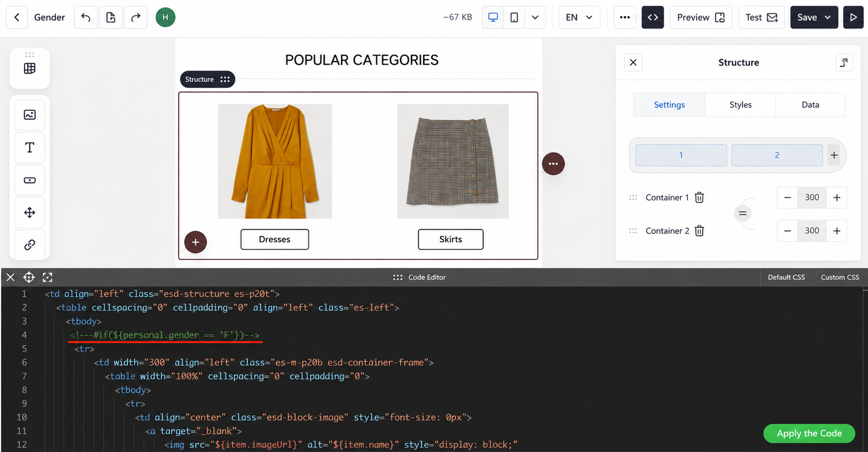The height and width of the screenshot is (452, 868).
Task: Switch to desktop view
Action: click(x=493, y=17)
